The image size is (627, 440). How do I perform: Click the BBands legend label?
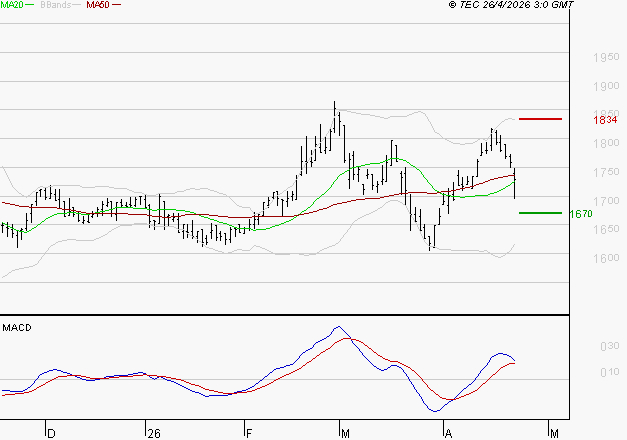click(56, 5)
